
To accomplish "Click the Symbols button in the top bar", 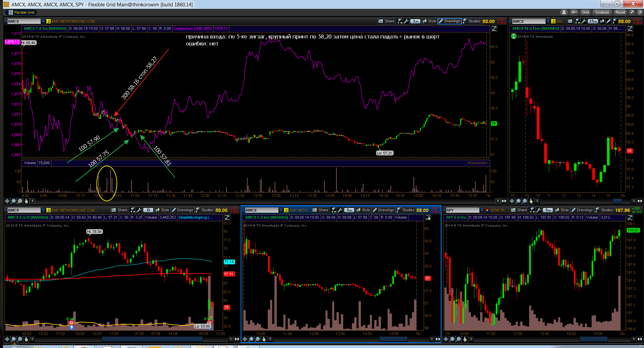I will coord(602,12).
